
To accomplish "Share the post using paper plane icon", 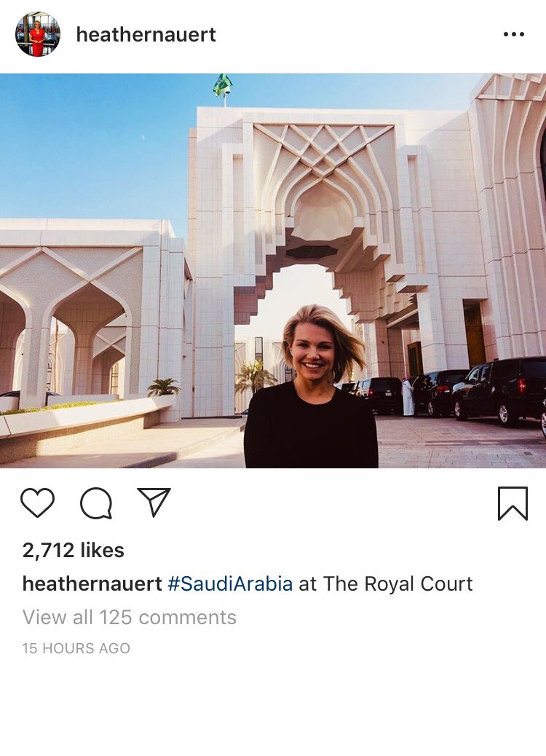I will click(154, 502).
